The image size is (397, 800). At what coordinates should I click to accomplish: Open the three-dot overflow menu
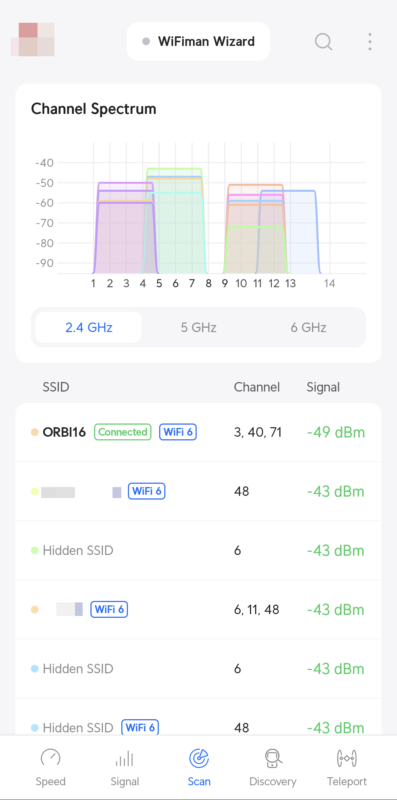(369, 42)
